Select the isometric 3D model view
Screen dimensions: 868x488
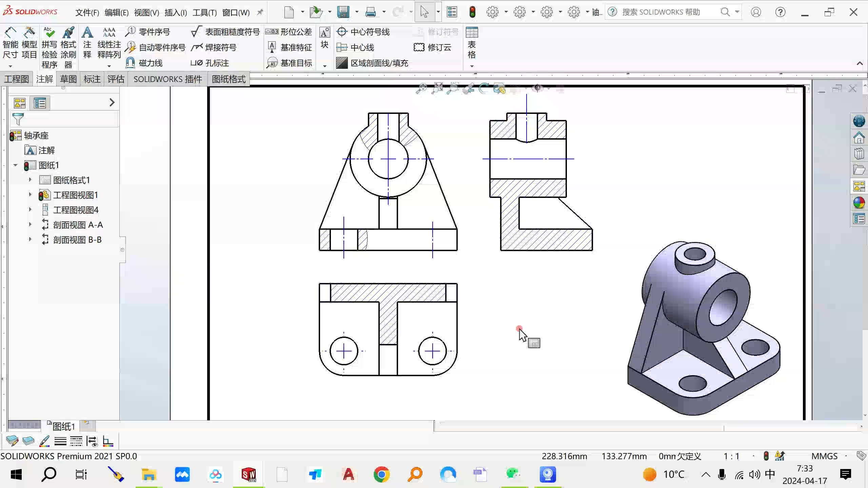click(704, 328)
